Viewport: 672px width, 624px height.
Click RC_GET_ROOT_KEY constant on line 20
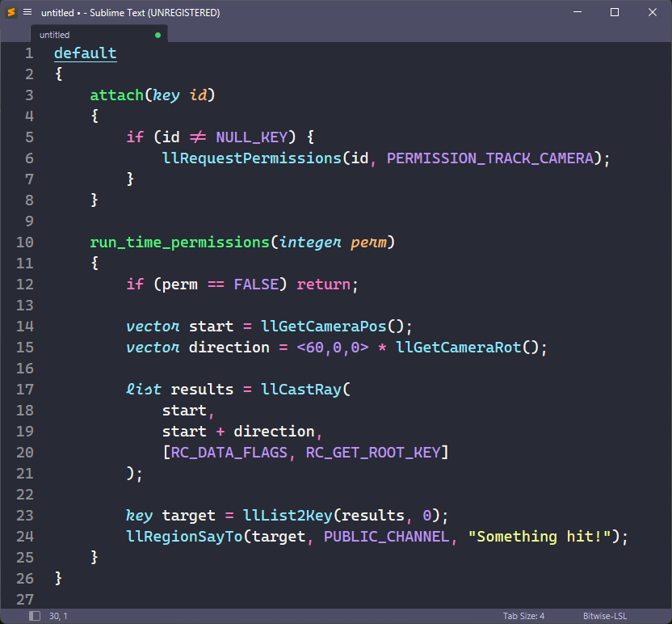click(x=373, y=453)
